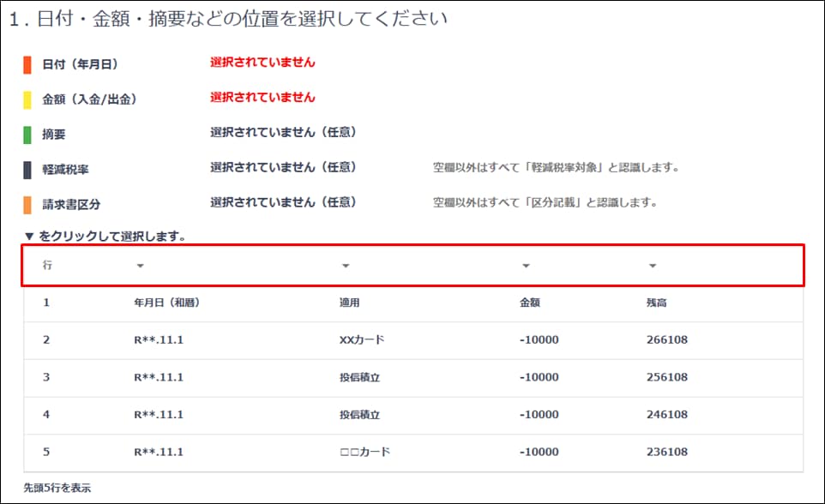Click row number 1
The width and height of the screenshot is (825, 504).
click(x=46, y=303)
